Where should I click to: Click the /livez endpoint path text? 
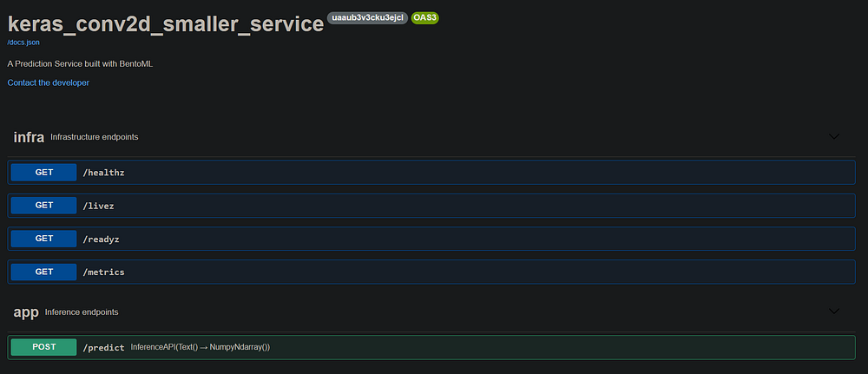[x=98, y=206]
